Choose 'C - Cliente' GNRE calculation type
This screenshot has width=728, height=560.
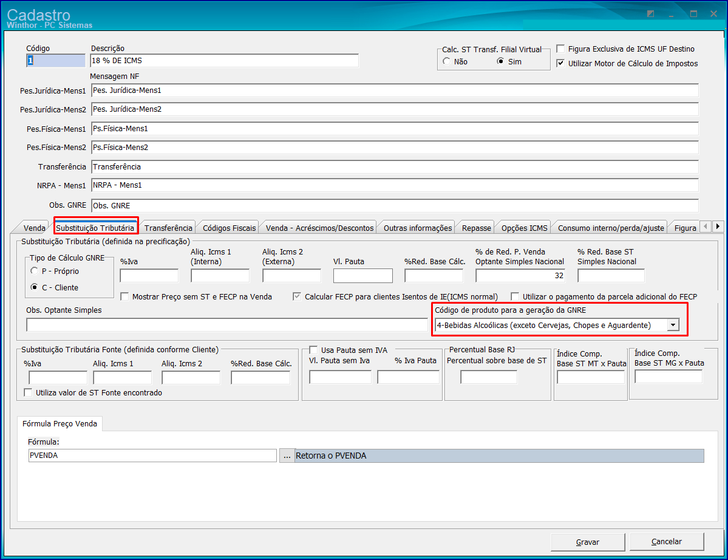[35, 287]
